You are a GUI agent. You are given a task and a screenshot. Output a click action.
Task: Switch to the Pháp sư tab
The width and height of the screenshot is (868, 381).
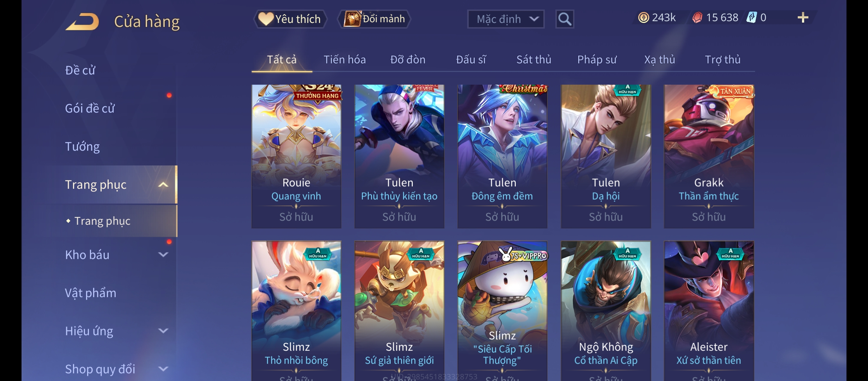pos(597,60)
